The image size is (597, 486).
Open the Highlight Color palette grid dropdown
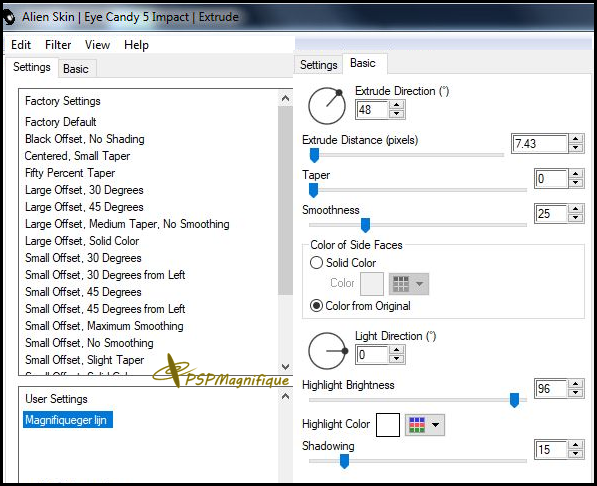tap(425, 425)
